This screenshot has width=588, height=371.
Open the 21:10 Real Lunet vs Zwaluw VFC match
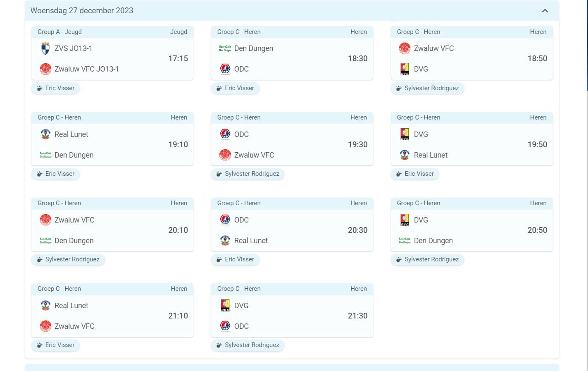(112, 316)
